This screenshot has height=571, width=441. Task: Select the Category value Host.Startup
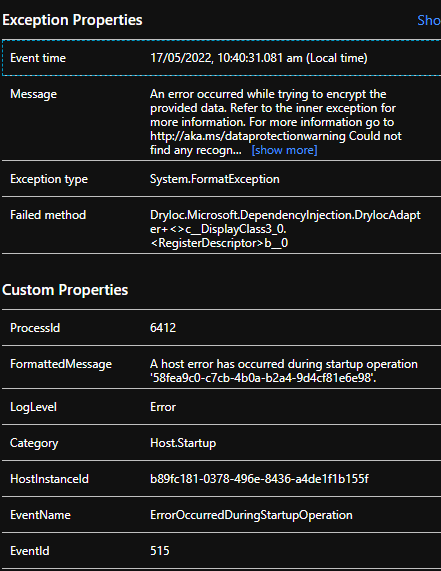click(x=183, y=443)
